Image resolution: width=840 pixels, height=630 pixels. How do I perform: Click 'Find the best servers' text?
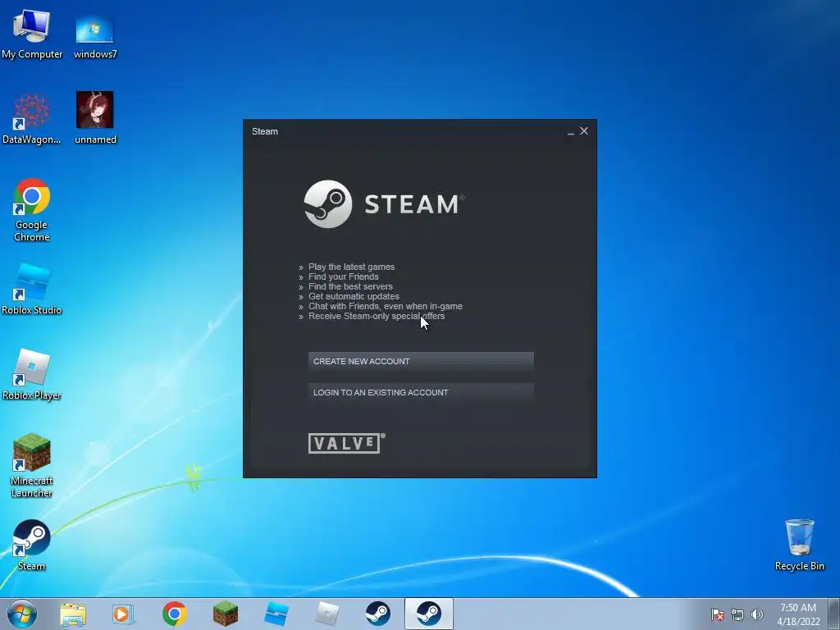(x=350, y=286)
